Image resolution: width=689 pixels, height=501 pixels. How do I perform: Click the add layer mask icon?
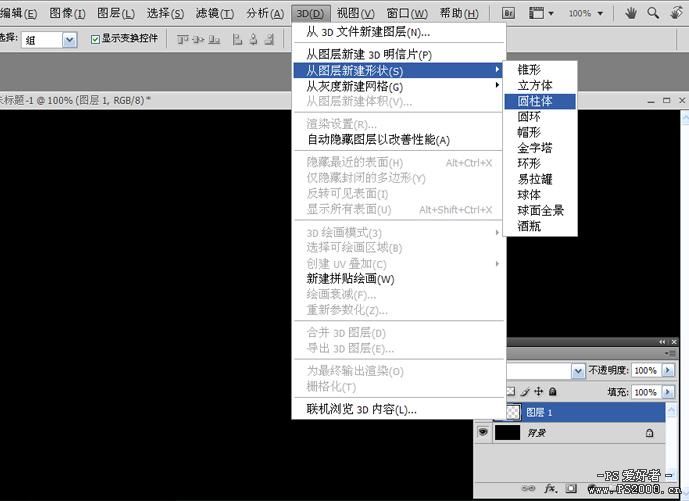(x=571, y=489)
